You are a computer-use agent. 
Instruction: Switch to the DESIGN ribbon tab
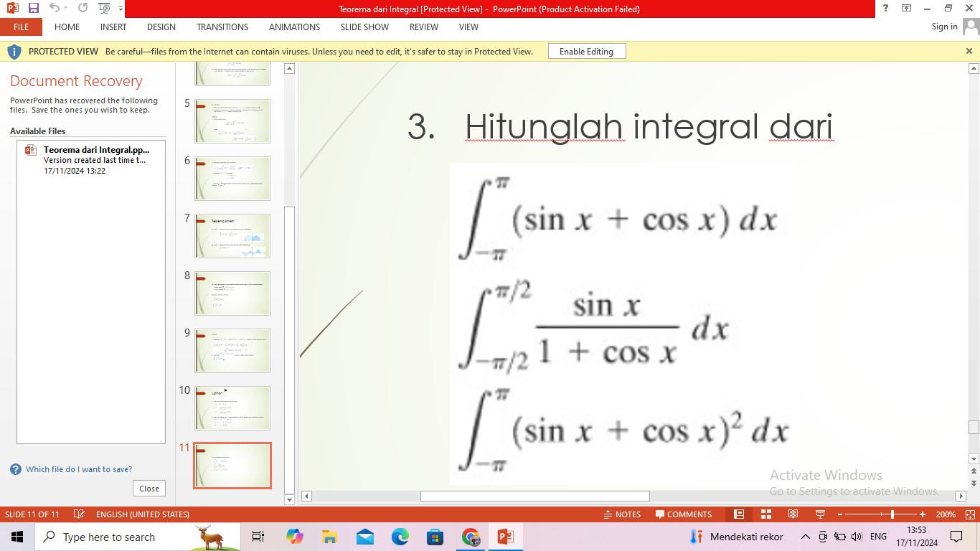click(161, 27)
